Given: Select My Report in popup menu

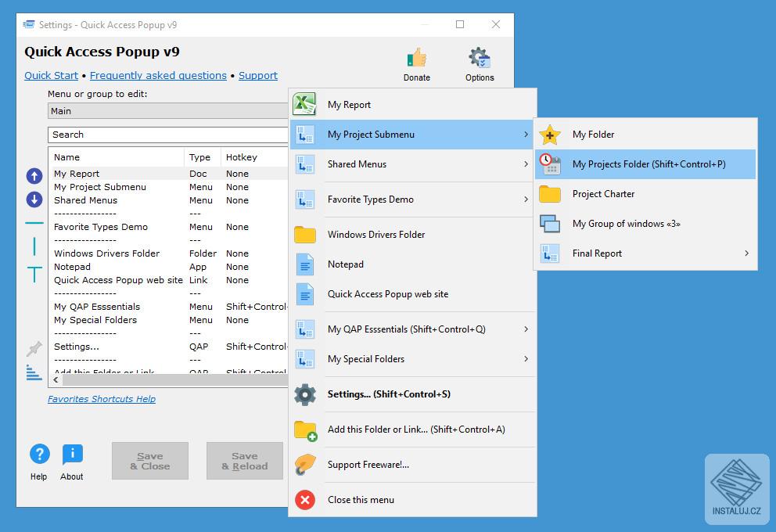Looking at the screenshot, I should (x=413, y=104).
